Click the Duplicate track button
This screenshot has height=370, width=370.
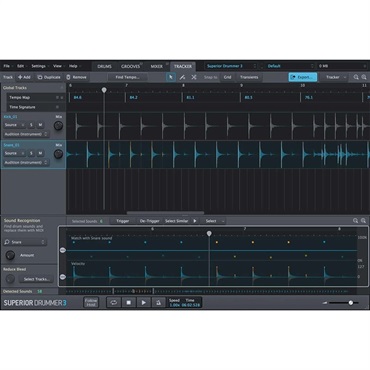pos(49,77)
